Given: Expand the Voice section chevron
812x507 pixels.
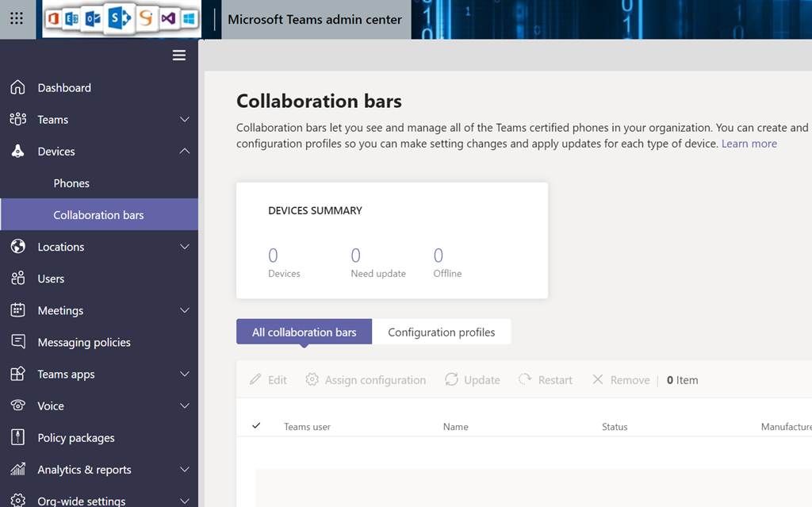Looking at the screenshot, I should 184,405.
